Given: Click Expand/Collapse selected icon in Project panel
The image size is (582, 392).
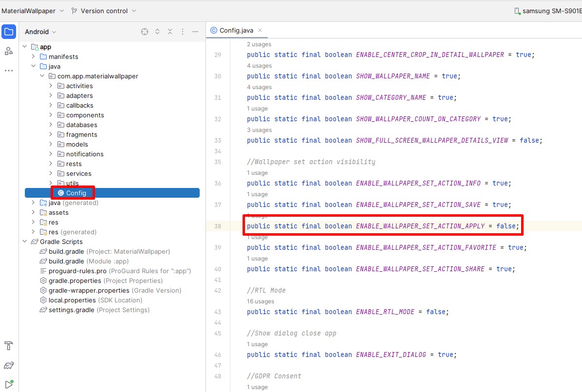Looking at the screenshot, I should tap(157, 32).
